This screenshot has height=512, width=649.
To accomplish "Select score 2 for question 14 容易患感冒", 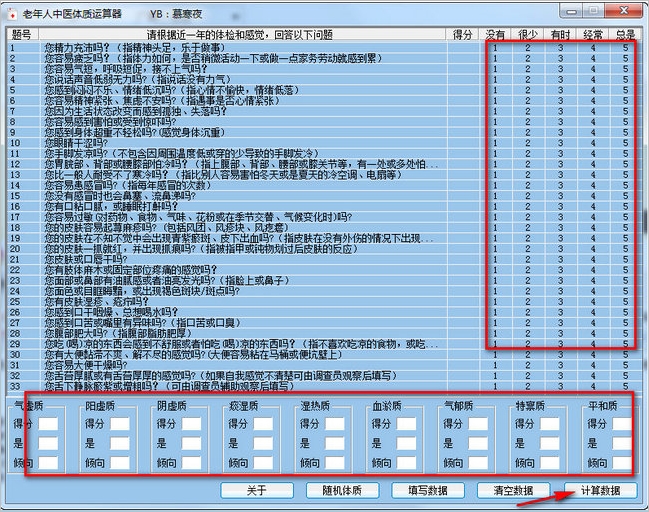I will (528, 185).
